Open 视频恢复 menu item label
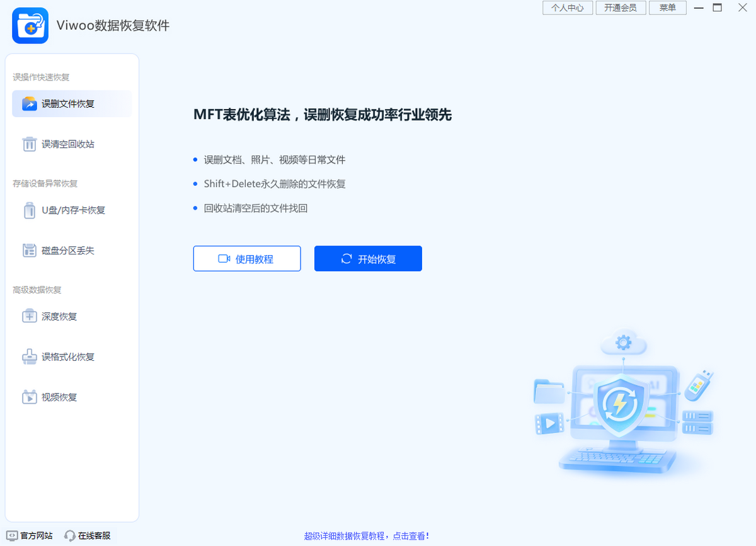This screenshot has width=756, height=546. point(59,397)
